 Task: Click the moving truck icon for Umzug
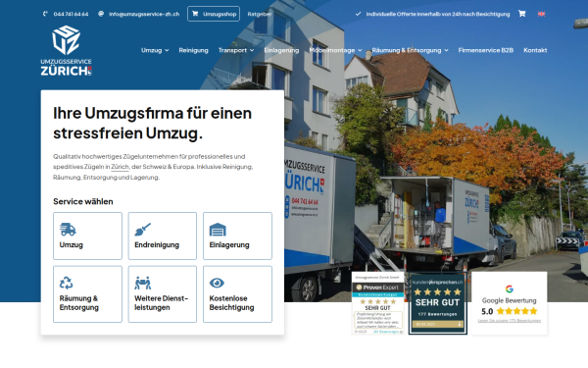(x=68, y=229)
